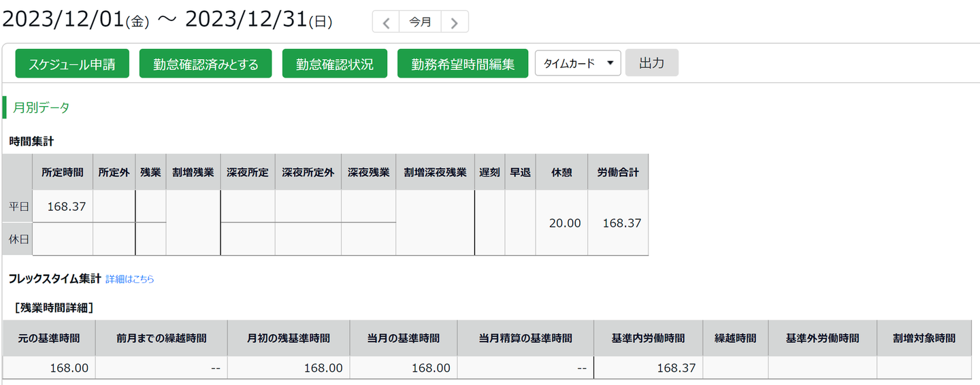Click 基準内労働時間 value 168.37
980x385 pixels.
point(676,368)
